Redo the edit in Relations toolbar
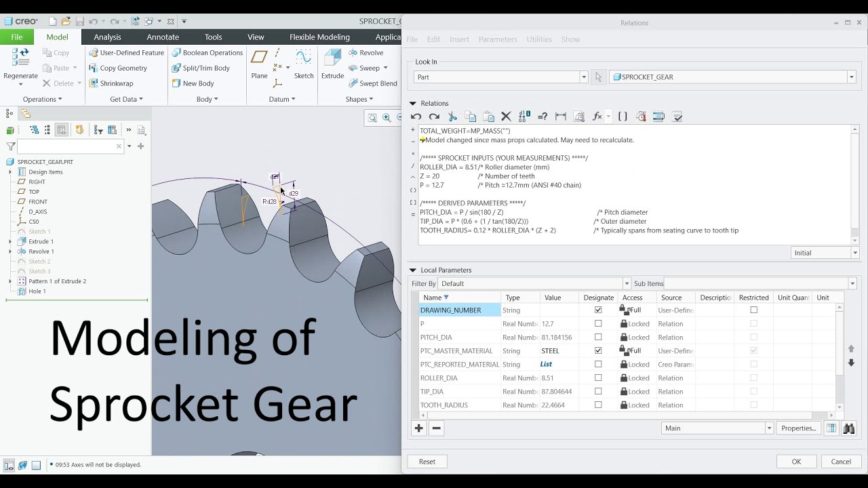 click(x=434, y=117)
